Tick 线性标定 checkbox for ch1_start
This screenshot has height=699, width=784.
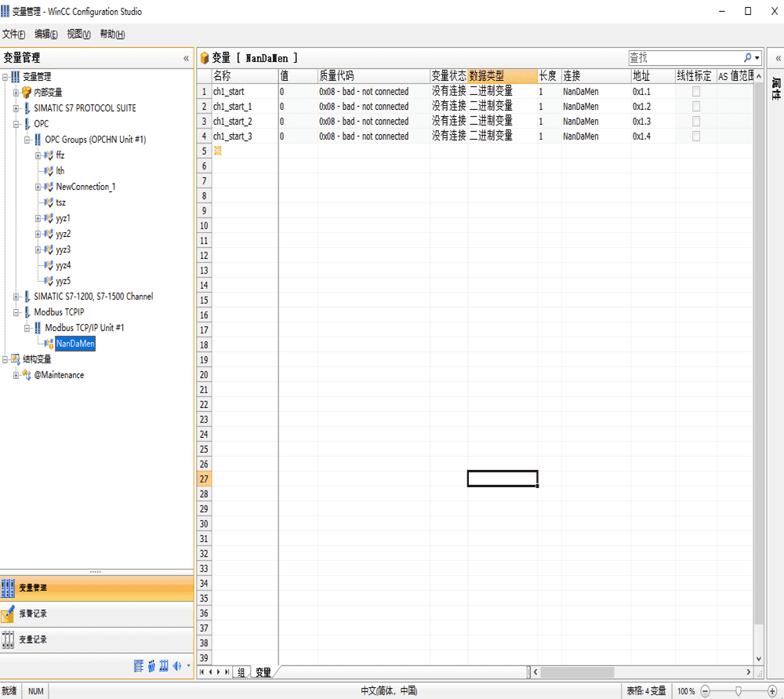695,92
